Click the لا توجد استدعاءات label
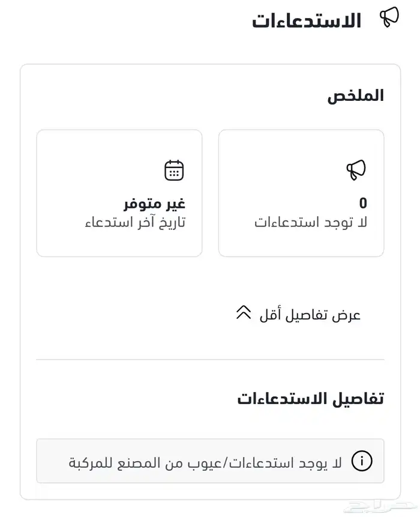This screenshot has height=517, width=420. point(311,222)
